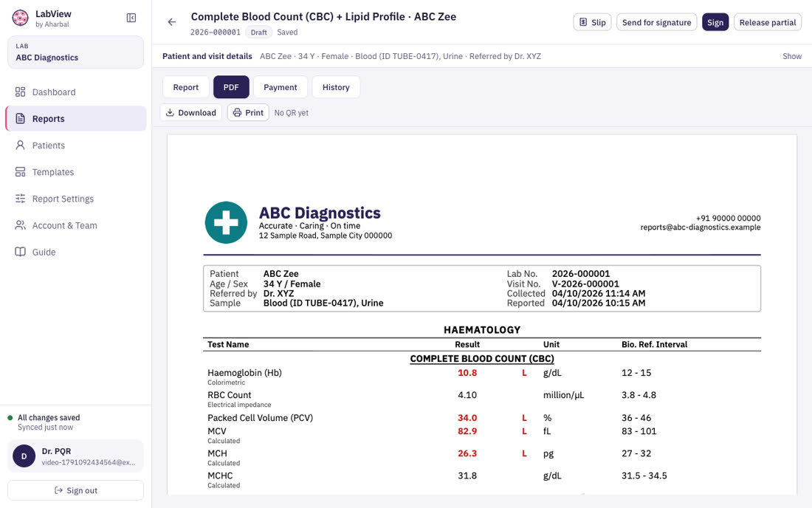Click the Templates layout icon
Viewport: 812px width, 508px height.
click(x=20, y=172)
